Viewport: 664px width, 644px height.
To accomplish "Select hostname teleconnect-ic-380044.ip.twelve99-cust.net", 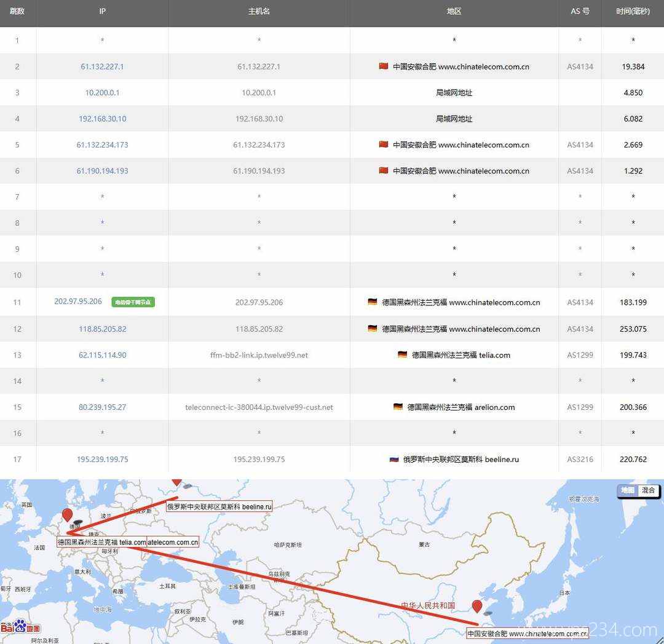I will [259, 407].
